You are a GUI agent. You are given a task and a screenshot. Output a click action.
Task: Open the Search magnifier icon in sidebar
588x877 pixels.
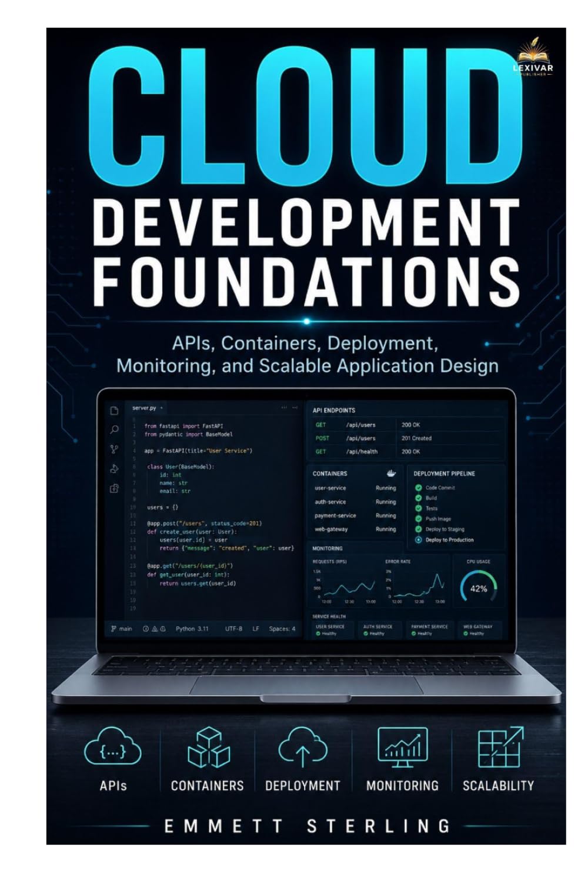click(x=114, y=430)
